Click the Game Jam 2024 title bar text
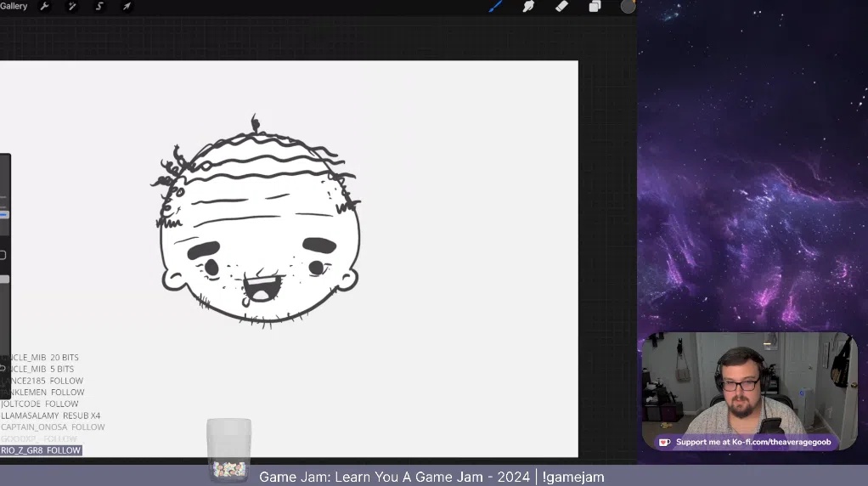The image size is (868, 486). [431, 478]
